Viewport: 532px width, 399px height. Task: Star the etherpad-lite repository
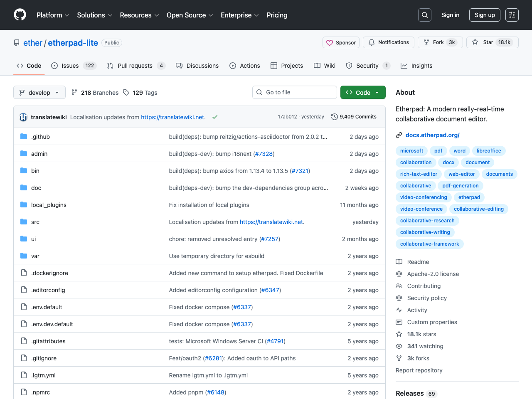492,42
